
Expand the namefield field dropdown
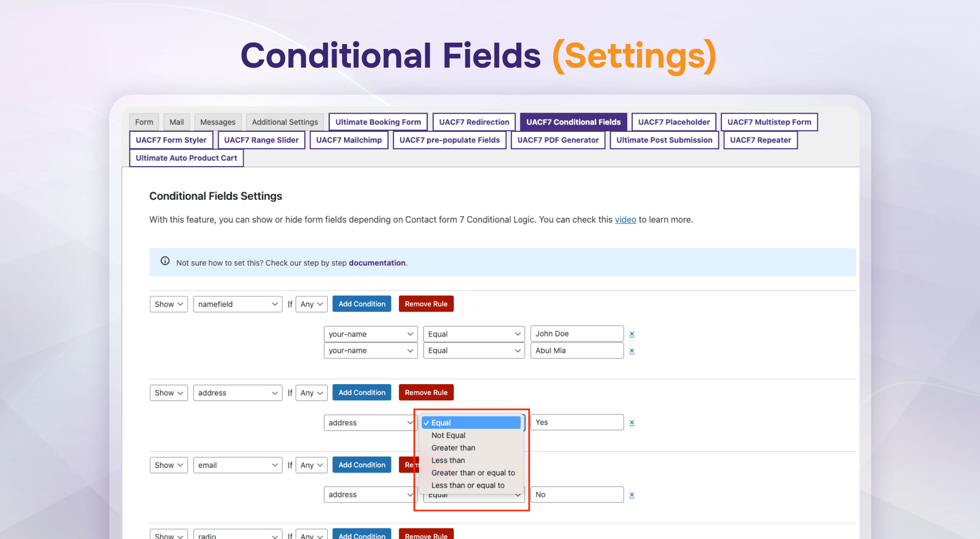pyautogui.click(x=238, y=304)
